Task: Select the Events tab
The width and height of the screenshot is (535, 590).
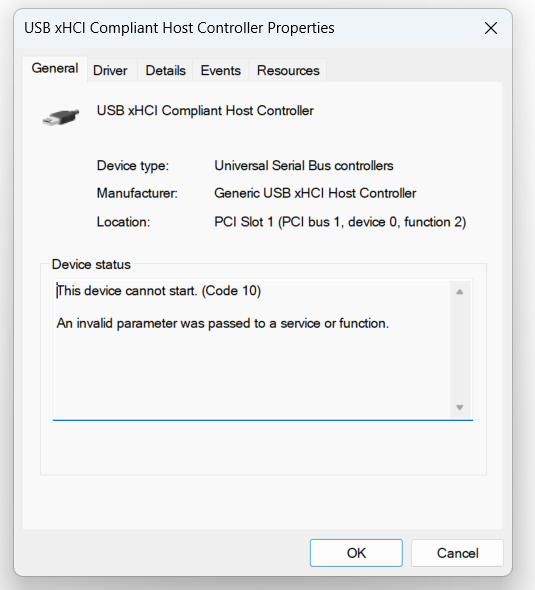Action: (220, 70)
